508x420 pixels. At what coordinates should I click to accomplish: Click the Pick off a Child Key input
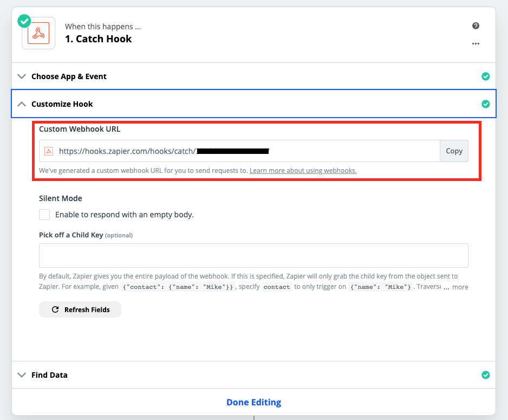point(253,255)
